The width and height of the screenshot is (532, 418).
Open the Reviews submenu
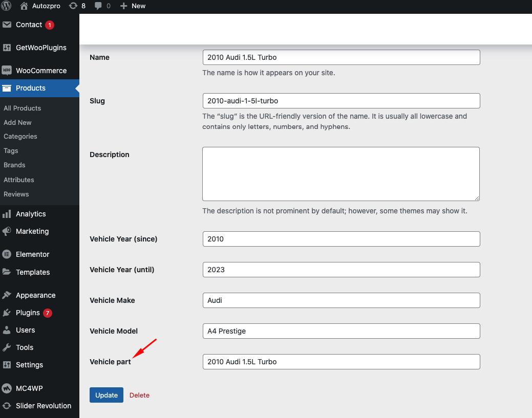point(16,194)
